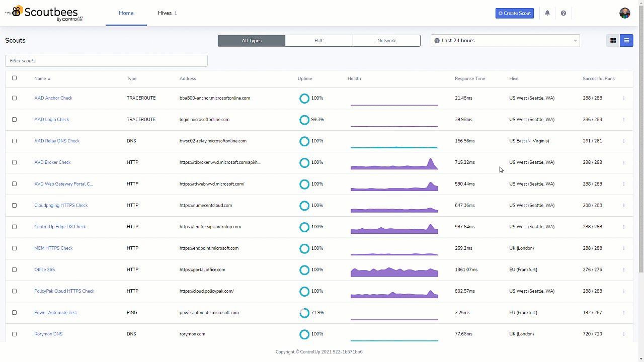This screenshot has width=644, height=362.
Task: Sort the table by Name column
Action: click(42, 79)
